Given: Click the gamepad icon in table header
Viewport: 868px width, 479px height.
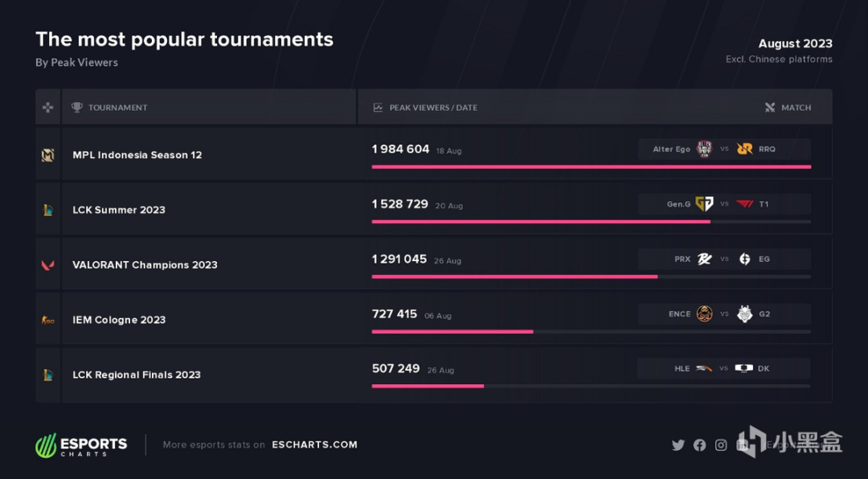Looking at the screenshot, I should click(x=48, y=108).
